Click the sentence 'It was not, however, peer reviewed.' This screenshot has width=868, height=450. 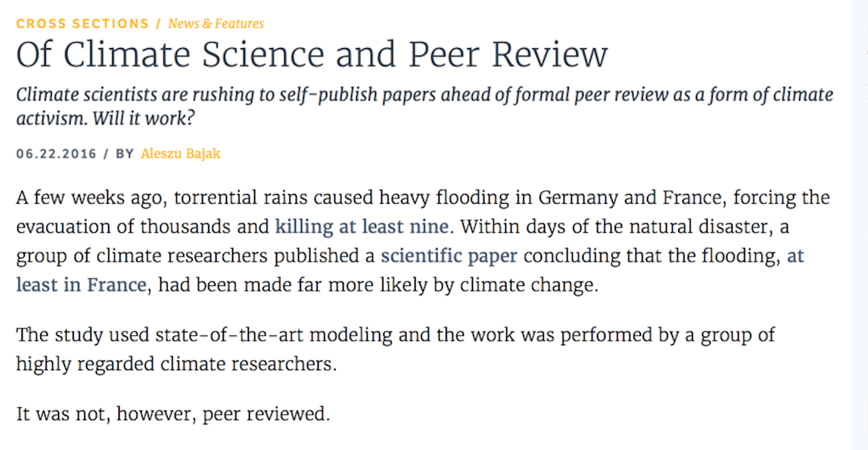[173, 415]
